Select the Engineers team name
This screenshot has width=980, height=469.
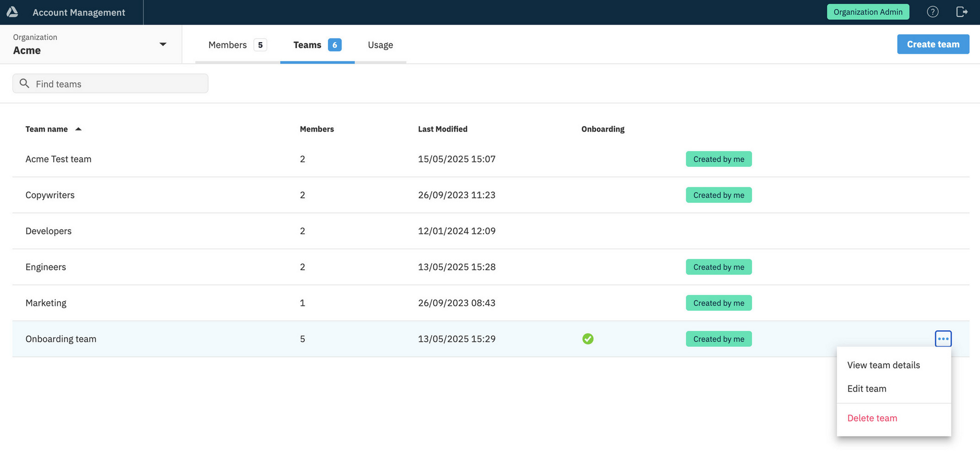pyautogui.click(x=46, y=267)
